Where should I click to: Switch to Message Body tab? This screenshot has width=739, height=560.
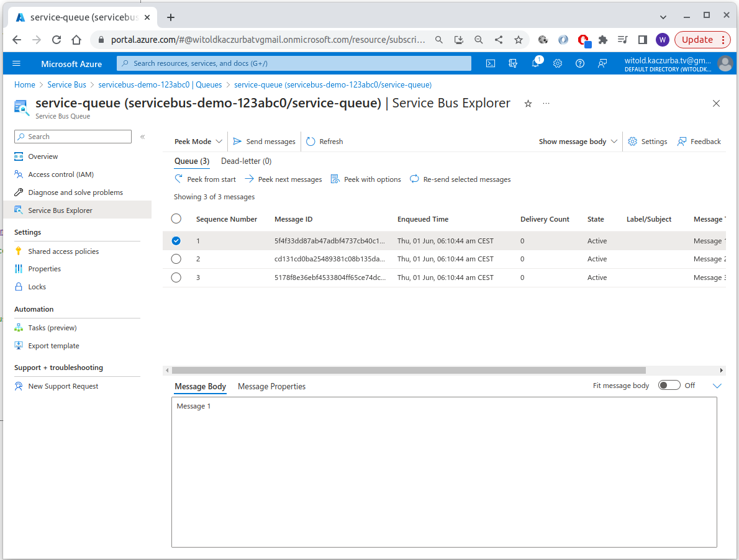201,387
